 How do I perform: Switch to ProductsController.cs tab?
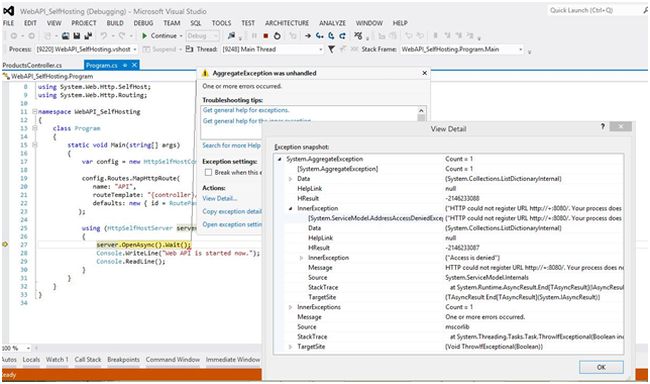pyautogui.click(x=32, y=65)
